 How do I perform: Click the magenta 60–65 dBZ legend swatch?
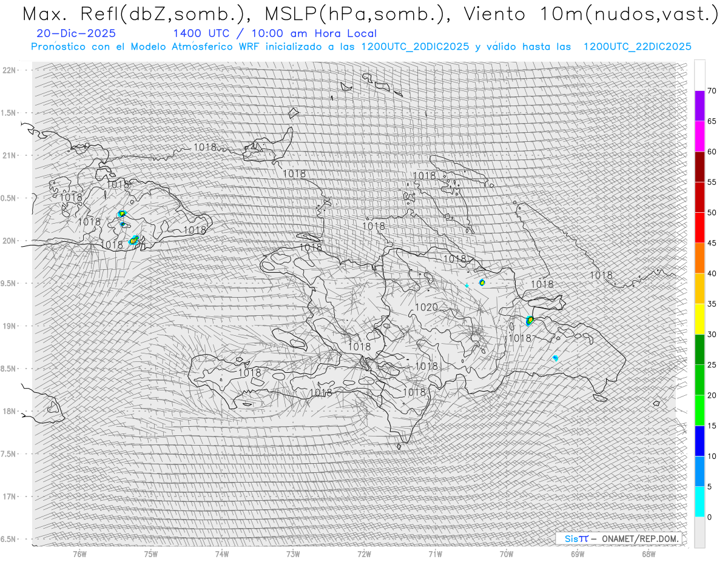click(x=699, y=136)
